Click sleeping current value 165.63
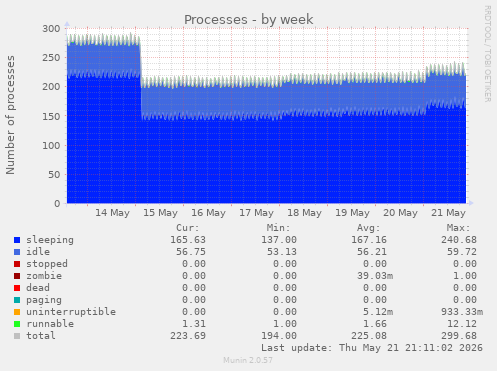 tap(188, 240)
